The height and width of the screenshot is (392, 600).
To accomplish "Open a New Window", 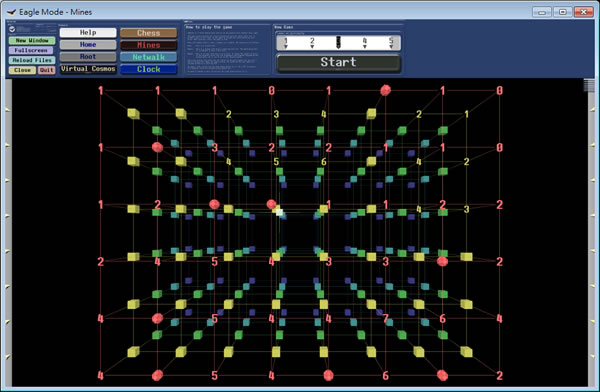I will pyautogui.click(x=32, y=41).
